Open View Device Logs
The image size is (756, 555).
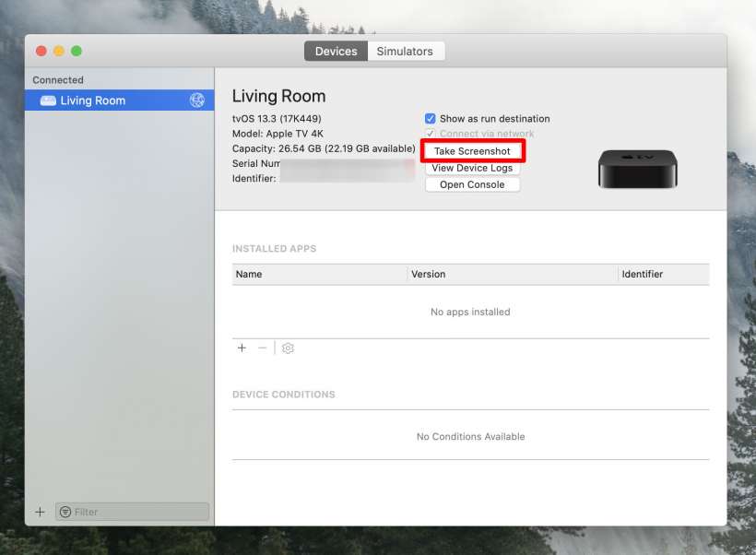tap(472, 168)
